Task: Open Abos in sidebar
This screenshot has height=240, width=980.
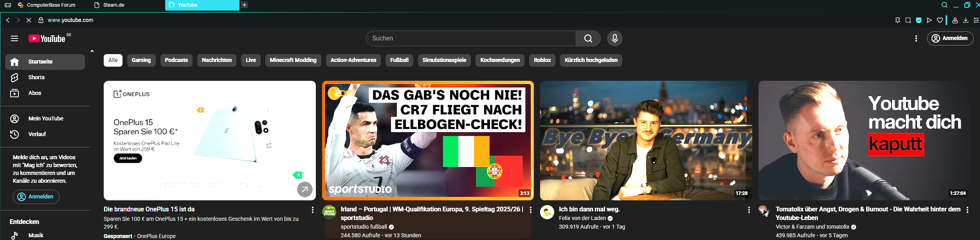Action: 45,93
